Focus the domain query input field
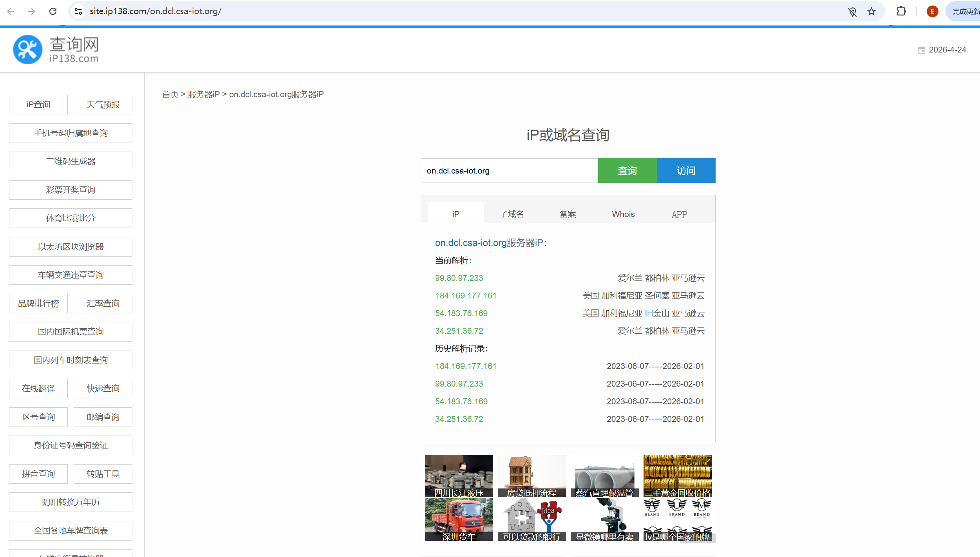 click(x=509, y=171)
